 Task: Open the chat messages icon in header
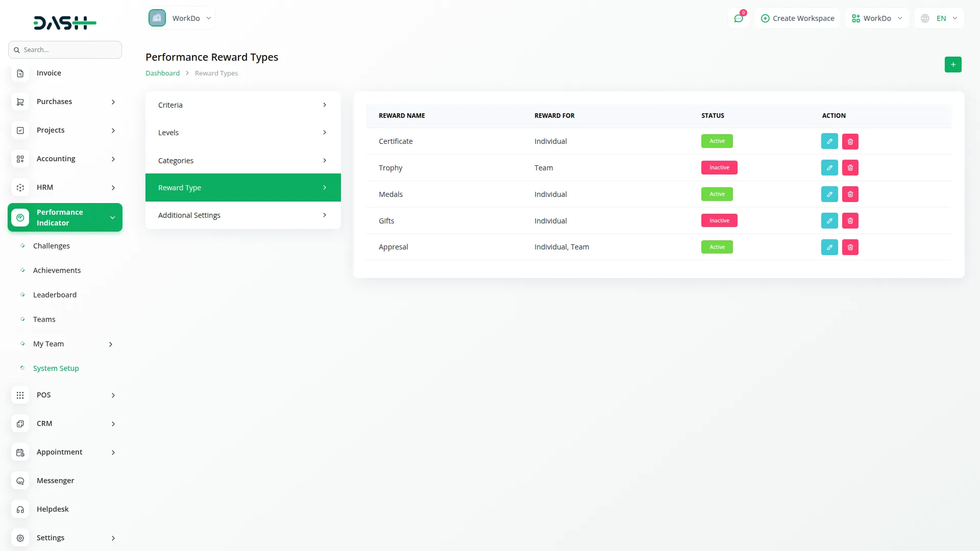[738, 18]
